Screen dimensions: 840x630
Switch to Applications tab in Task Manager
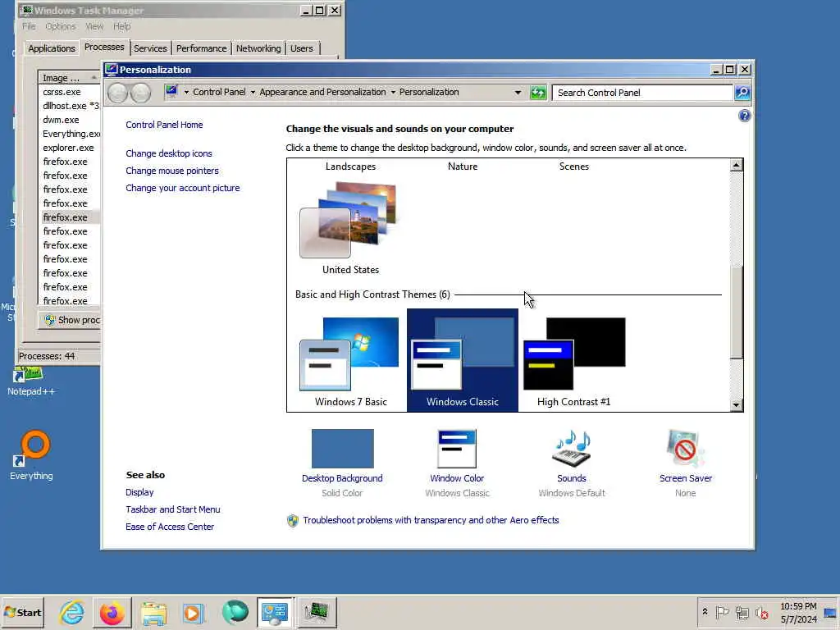(52, 48)
